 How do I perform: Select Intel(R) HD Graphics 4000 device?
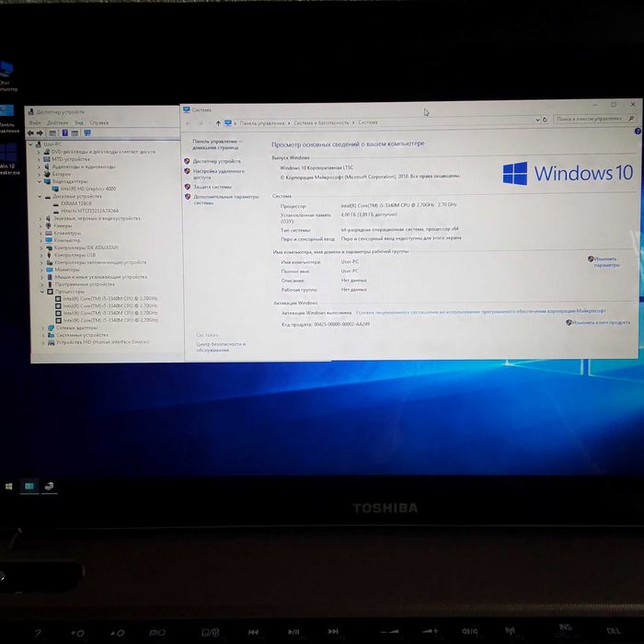point(88,189)
